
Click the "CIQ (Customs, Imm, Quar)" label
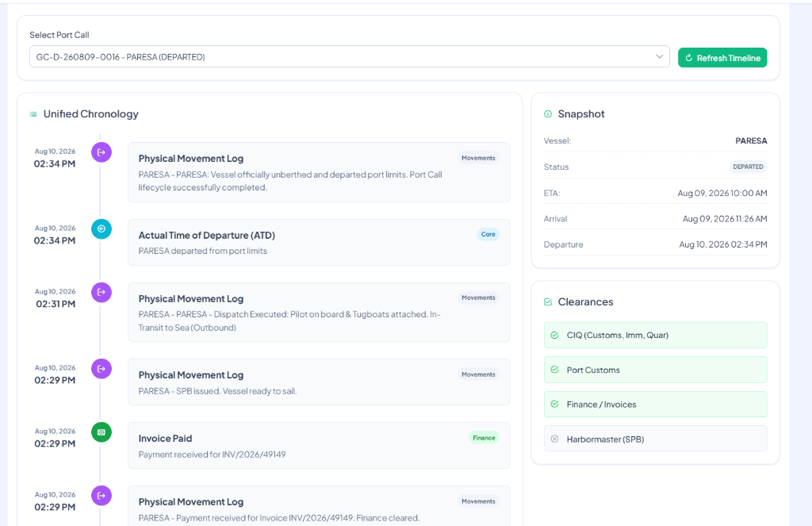click(x=617, y=336)
